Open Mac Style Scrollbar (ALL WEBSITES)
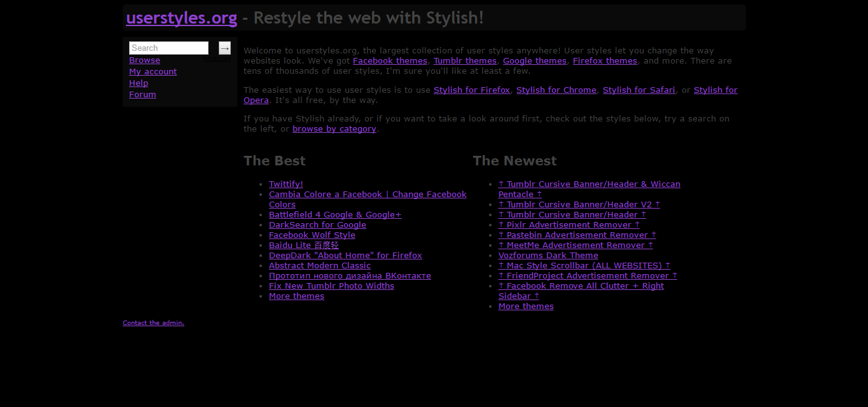This screenshot has height=407, width=868. tap(584, 266)
